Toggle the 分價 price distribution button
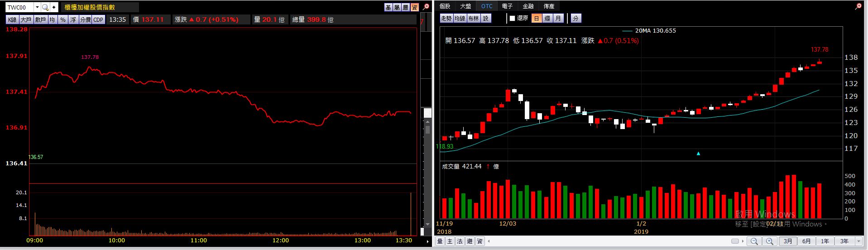868x250 pixels. [85, 19]
